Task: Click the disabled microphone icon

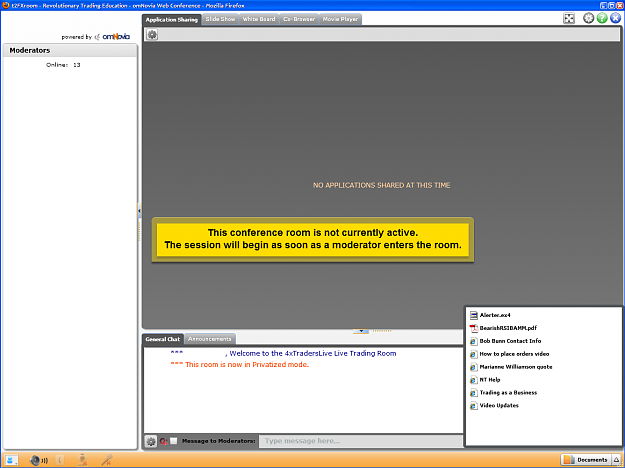Action: pos(106,460)
